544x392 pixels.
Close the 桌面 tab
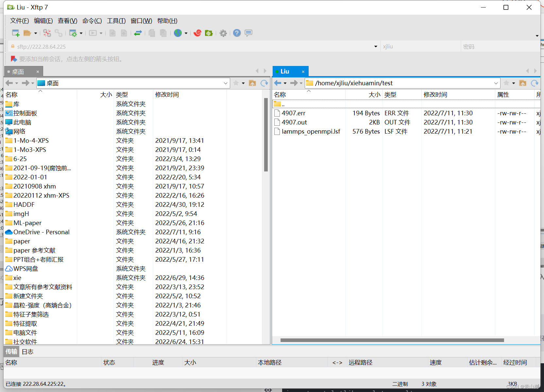pos(38,72)
